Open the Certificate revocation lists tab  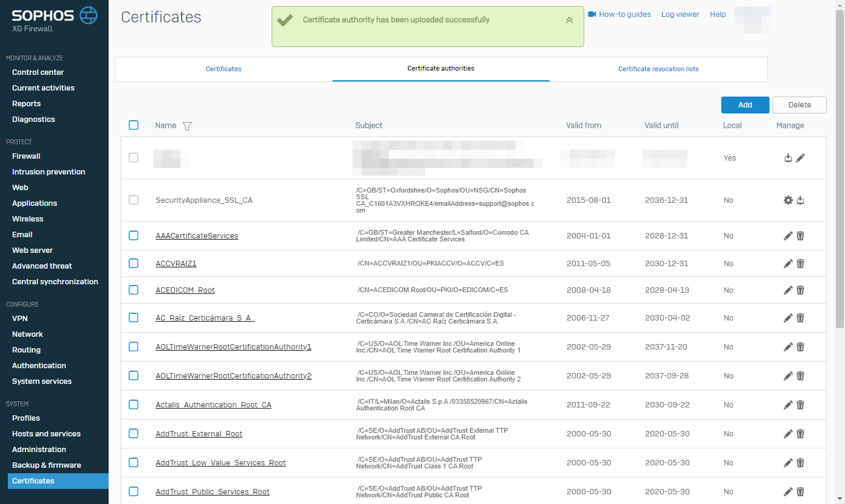pyautogui.click(x=658, y=69)
